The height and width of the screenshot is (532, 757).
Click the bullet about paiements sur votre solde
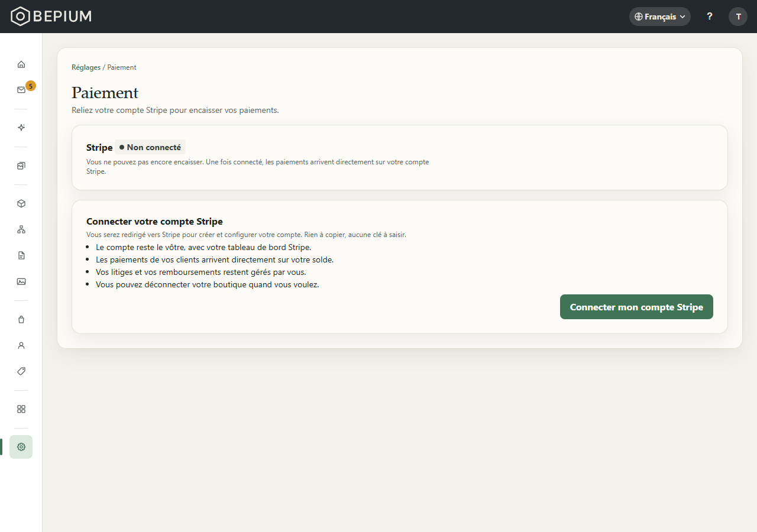215,259
